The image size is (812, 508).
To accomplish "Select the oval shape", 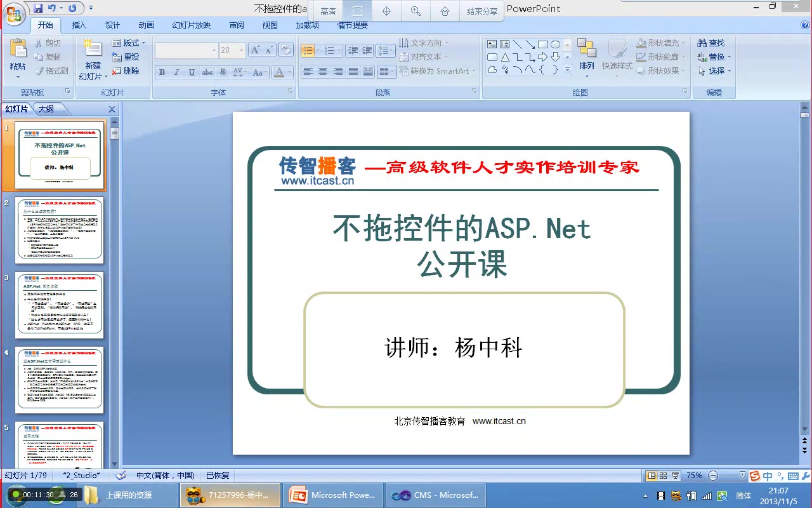I will click(x=556, y=44).
